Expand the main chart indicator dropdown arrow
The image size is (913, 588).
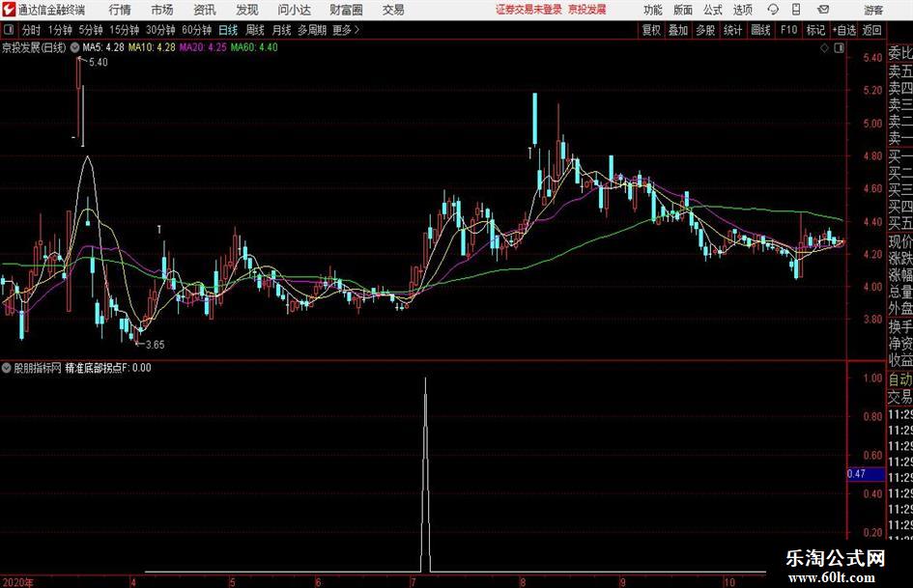(x=74, y=47)
